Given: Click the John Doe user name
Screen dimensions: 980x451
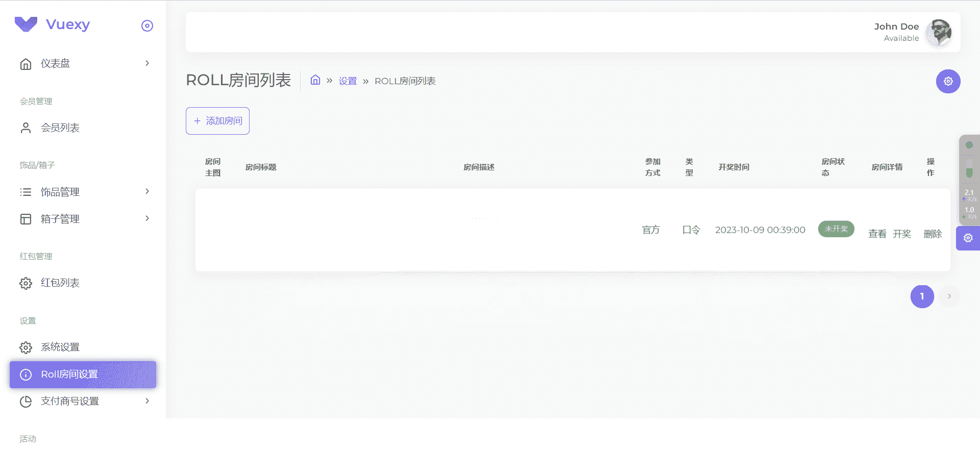Looking at the screenshot, I should pyautogui.click(x=896, y=27).
